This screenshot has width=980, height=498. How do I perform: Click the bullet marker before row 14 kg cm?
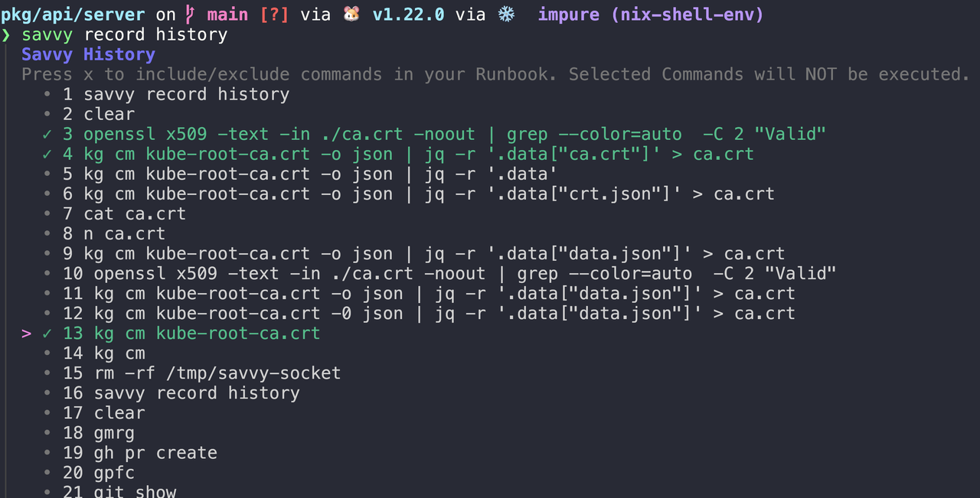point(47,353)
